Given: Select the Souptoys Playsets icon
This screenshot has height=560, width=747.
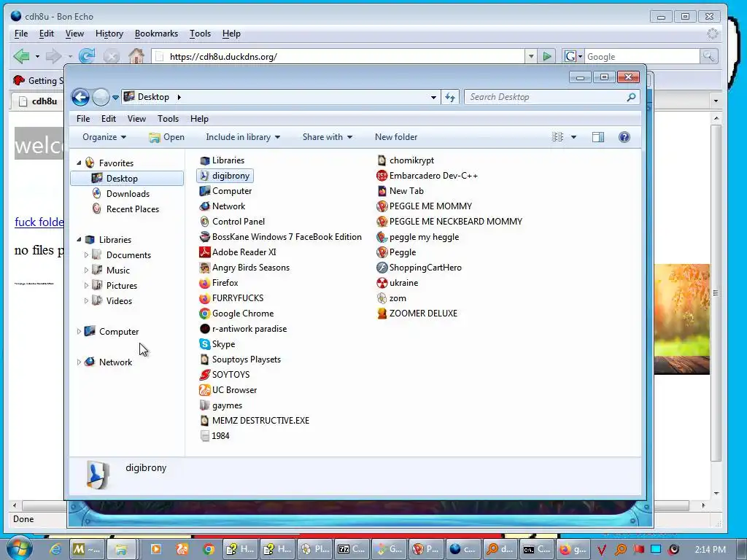Looking at the screenshot, I should (x=240, y=359).
